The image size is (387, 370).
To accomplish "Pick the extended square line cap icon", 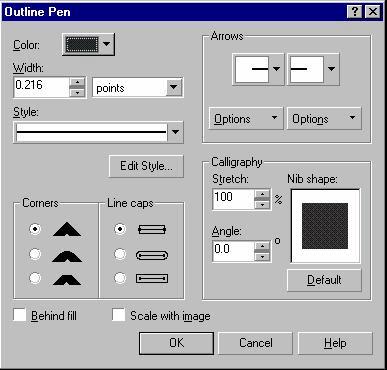I will [152, 278].
